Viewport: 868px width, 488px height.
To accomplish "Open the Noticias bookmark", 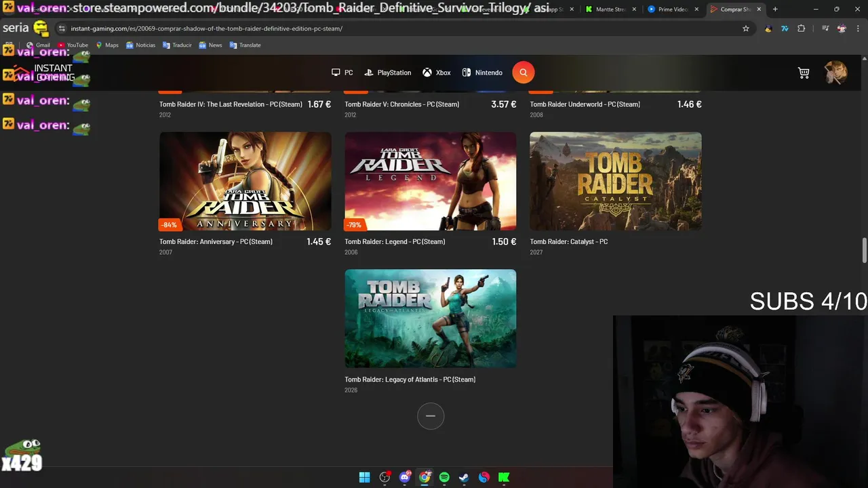I will point(140,45).
